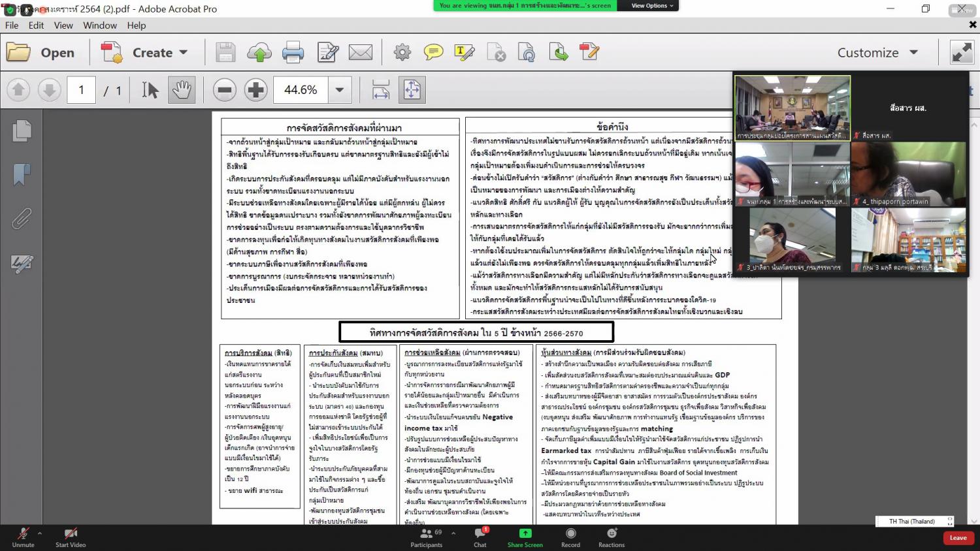This screenshot has height=551, width=980.
Task: Click the 44.6% zoom value field
Action: tap(301, 90)
